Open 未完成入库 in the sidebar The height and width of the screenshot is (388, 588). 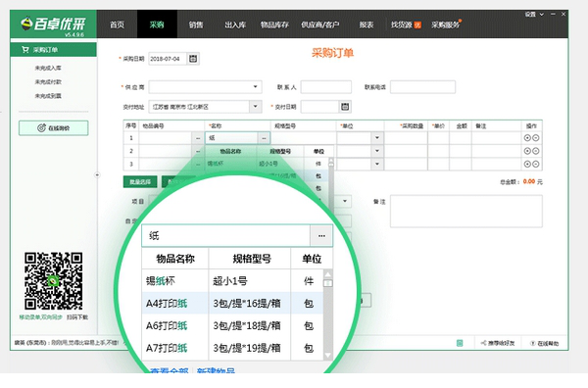click(x=48, y=68)
